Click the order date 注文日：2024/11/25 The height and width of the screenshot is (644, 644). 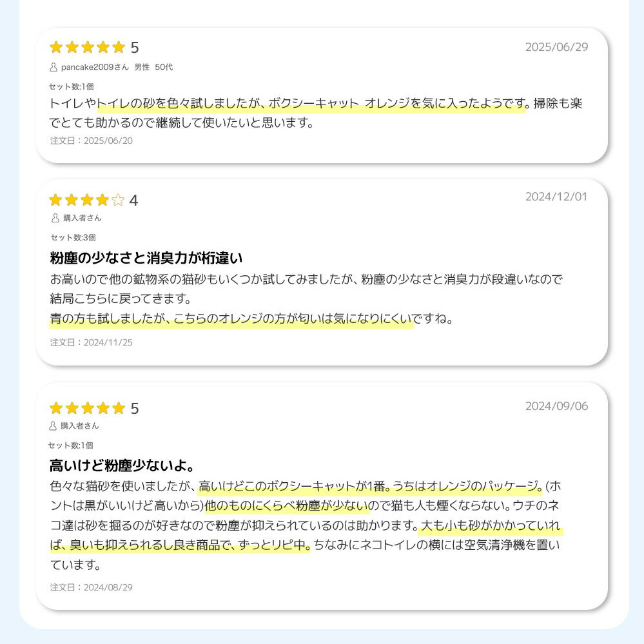coord(92,342)
